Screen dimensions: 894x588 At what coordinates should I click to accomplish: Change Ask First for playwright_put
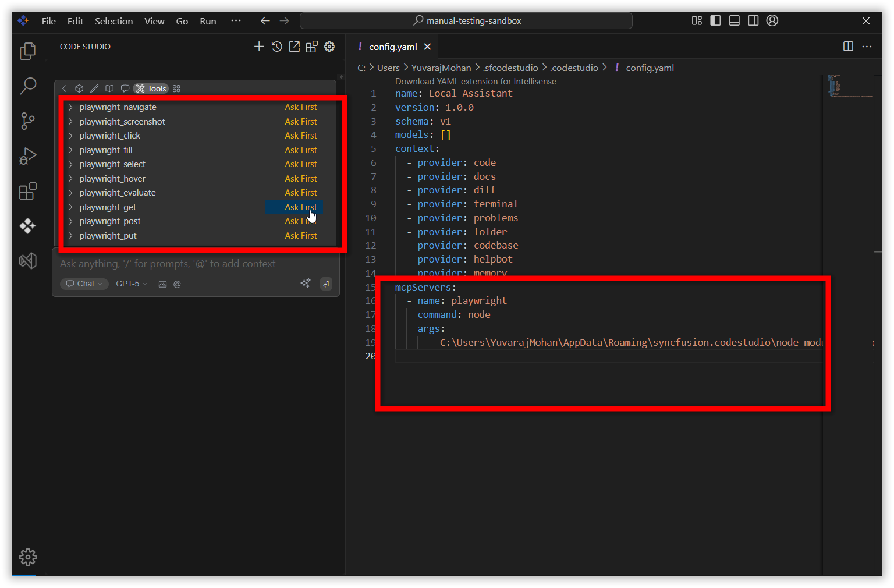[x=301, y=236]
